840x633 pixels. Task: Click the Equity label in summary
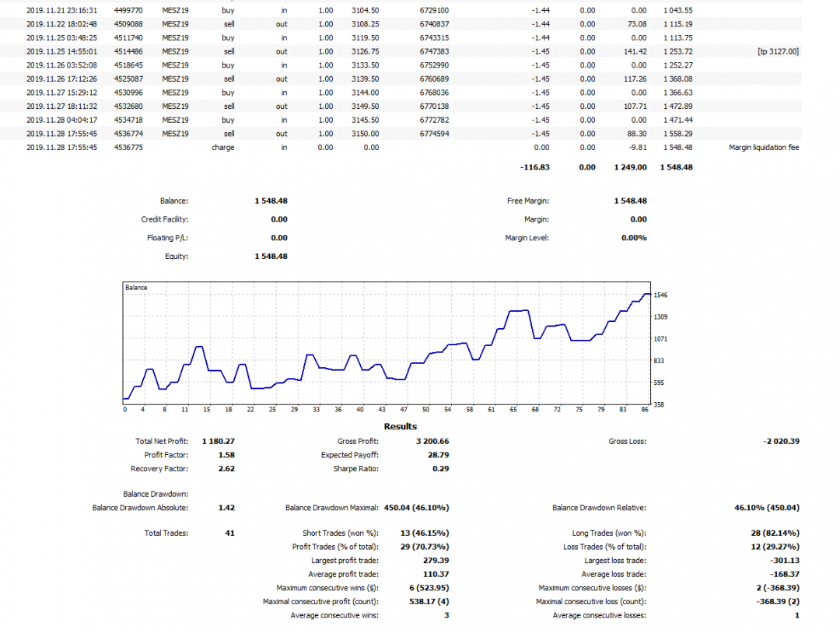[176, 257]
